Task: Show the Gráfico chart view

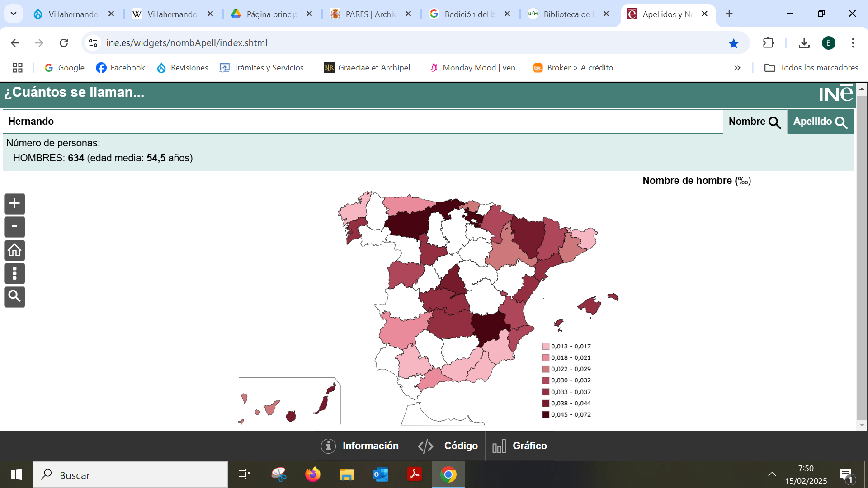Action: [520, 446]
